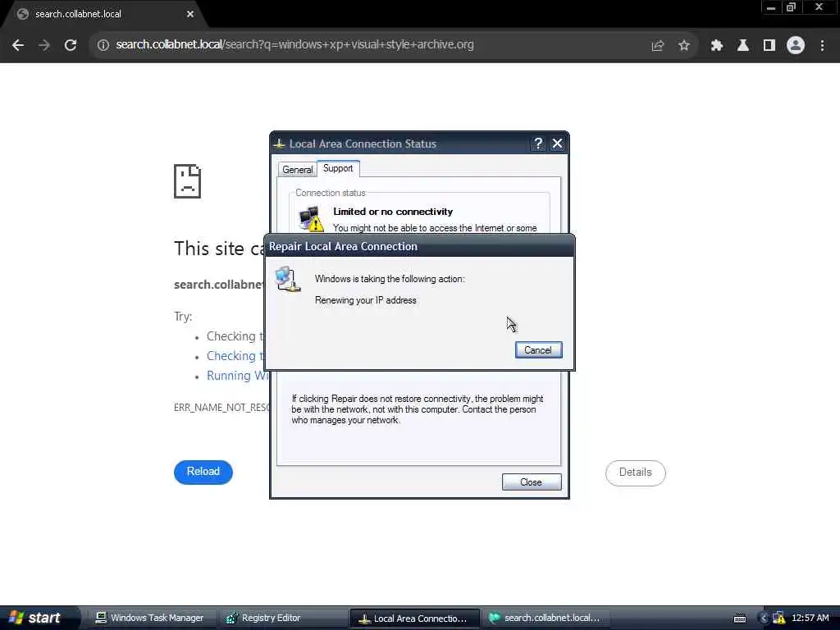This screenshot has height=630, width=840.
Task: Click the 12:57 AM clock in the tray
Action: pyautogui.click(x=810, y=618)
